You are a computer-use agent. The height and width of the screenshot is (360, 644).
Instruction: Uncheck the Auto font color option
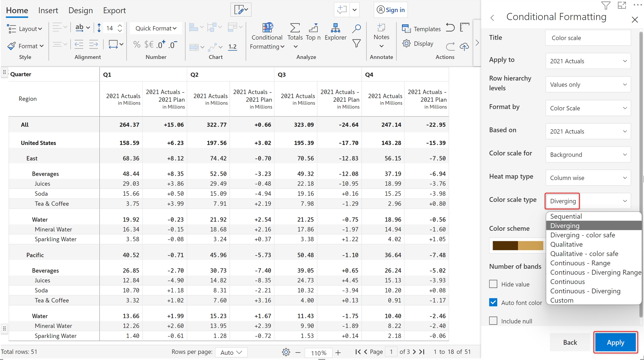point(493,302)
